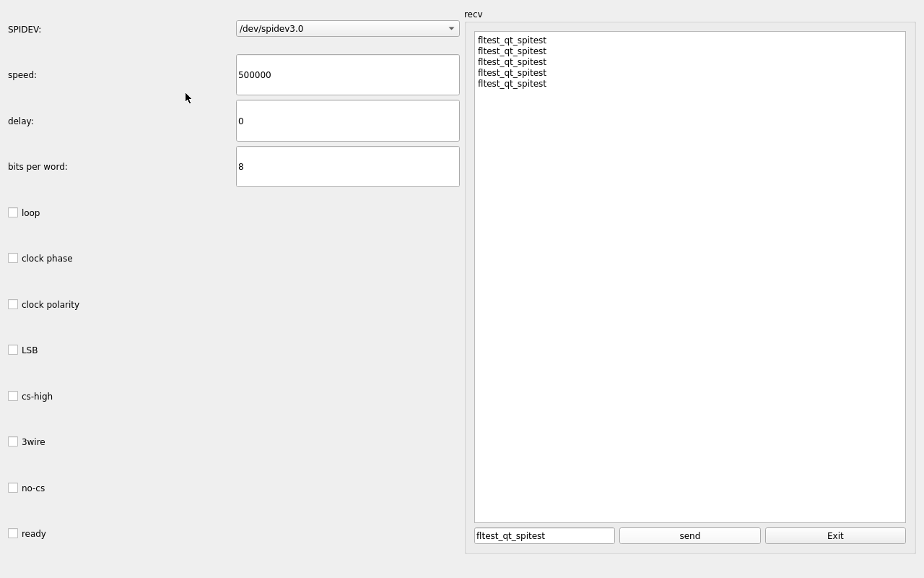Turn on the 3wire option
This screenshot has width=924, height=578.
coord(13,442)
